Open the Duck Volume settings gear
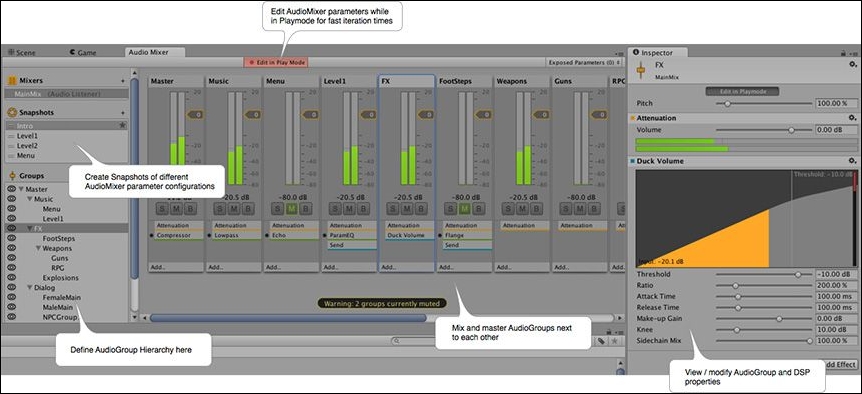This screenshot has height=394, width=862. 852,161
